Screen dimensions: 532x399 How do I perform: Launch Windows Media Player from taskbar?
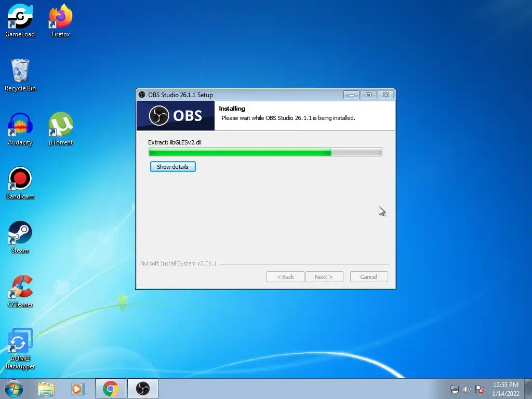coord(78,389)
